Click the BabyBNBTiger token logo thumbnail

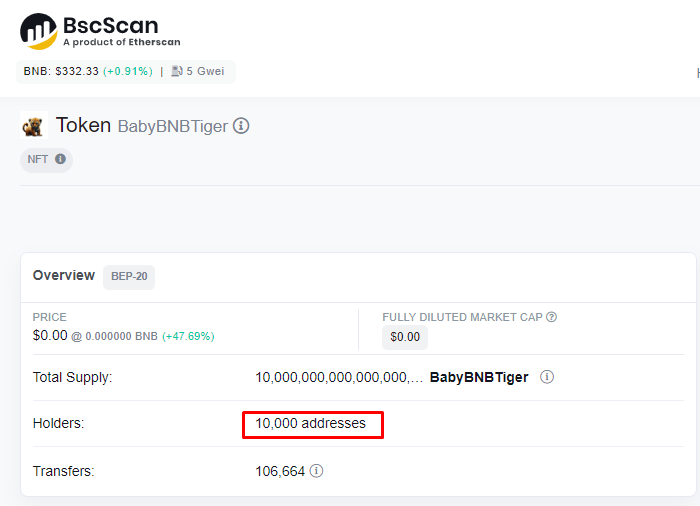(x=33, y=125)
